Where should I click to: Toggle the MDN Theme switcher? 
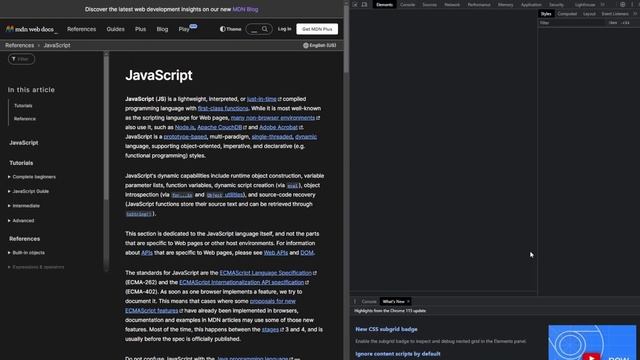pyautogui.click(x=231, y=29)
